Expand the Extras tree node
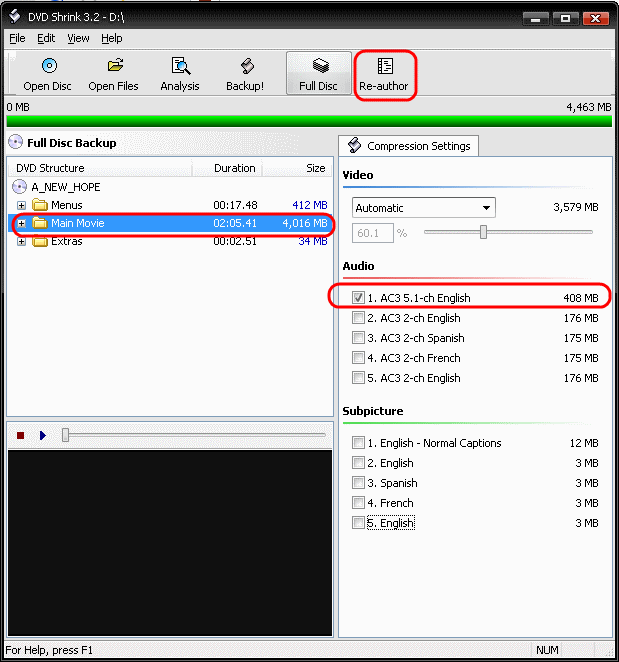Viewport: 619px width, 662px height. click(22, 242)
